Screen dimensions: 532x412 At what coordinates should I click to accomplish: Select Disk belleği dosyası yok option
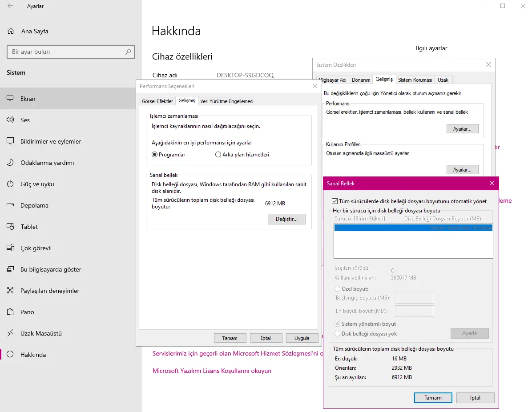point(337,334)
